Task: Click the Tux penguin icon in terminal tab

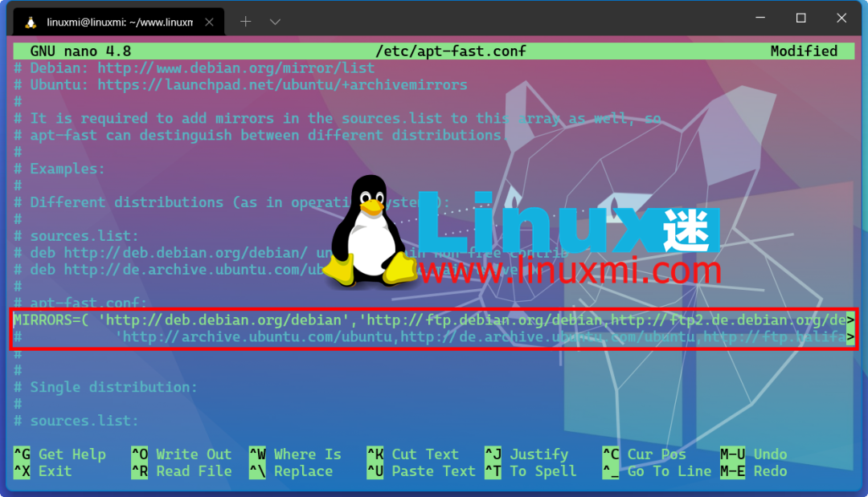Action: click(x=31, y=22)
